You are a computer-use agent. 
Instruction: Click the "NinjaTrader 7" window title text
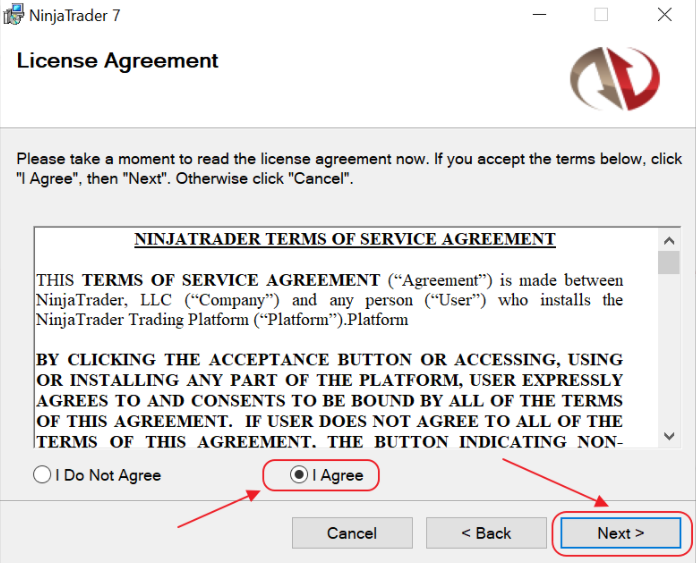click(75, 16)
